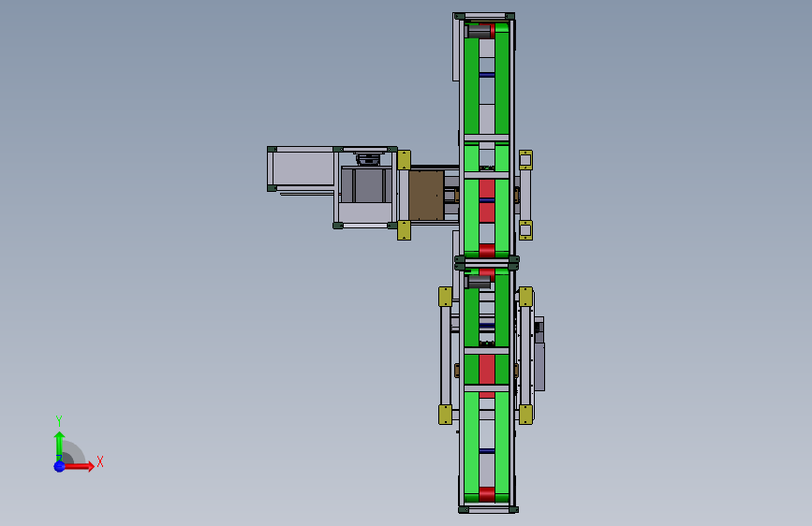812x526 pixels.
Task: Select the large gray cover at assembly's left end
Action: point(303,168)
